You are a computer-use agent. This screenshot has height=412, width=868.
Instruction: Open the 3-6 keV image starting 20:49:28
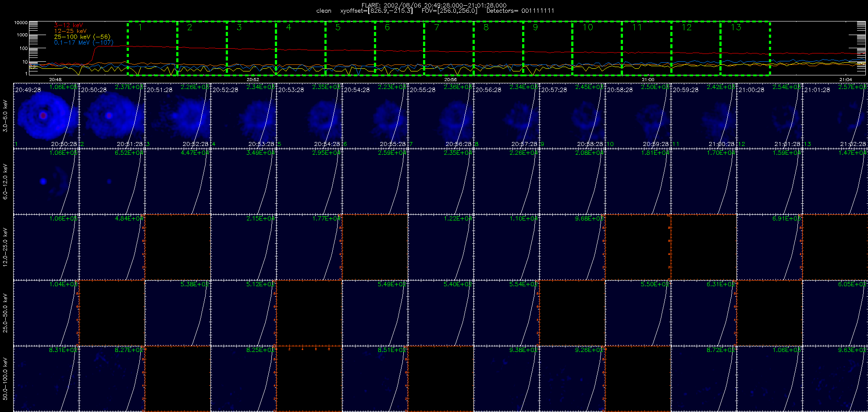(x=46, y=116)
